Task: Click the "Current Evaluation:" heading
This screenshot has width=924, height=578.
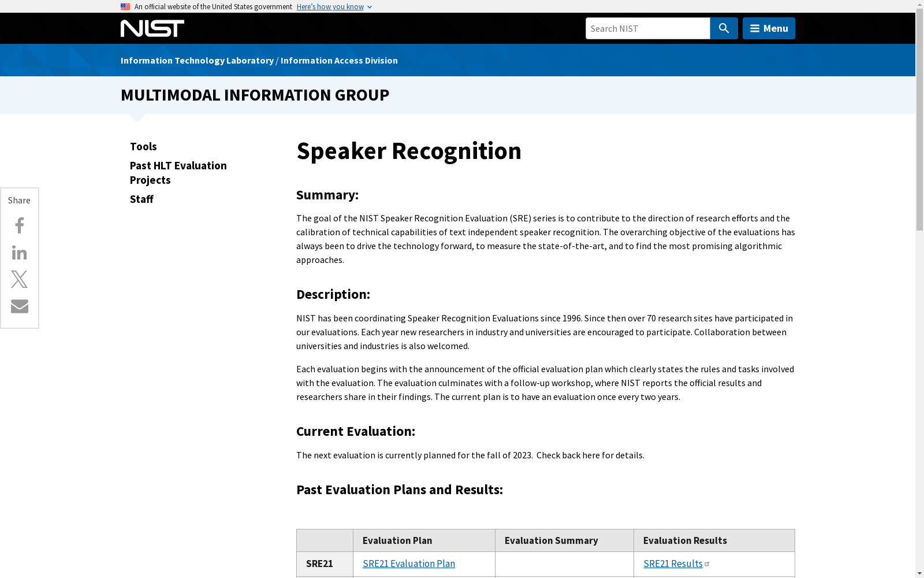Action: pos(356,431)
